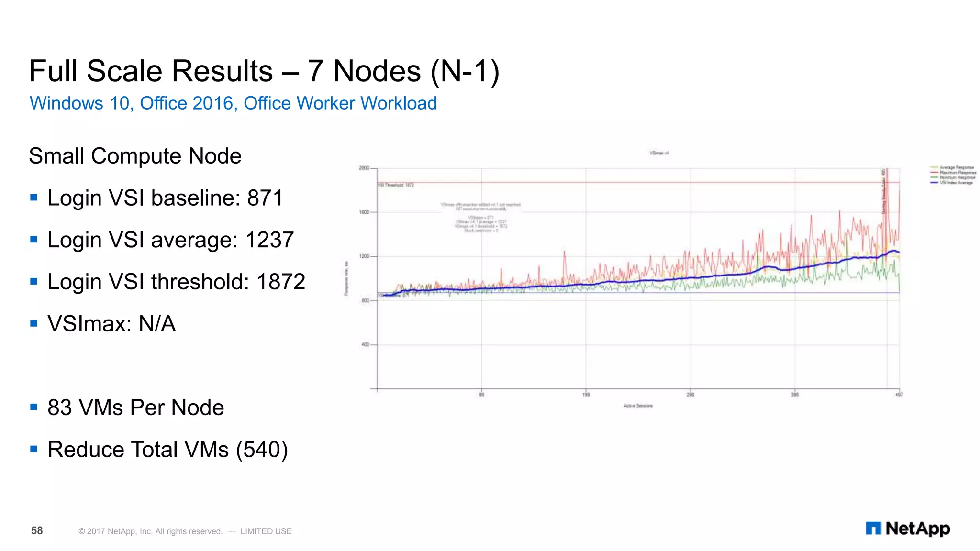The height and width of the screenshot is (551, 980).
Task: Click the blue bullet beside 83 VMs Per Node
Action: coord(33,407)
